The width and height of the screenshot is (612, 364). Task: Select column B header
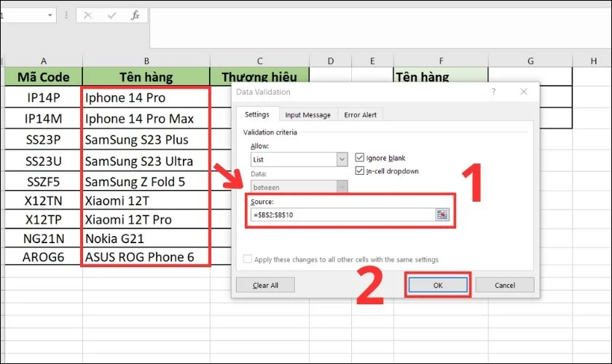point(146,61)
